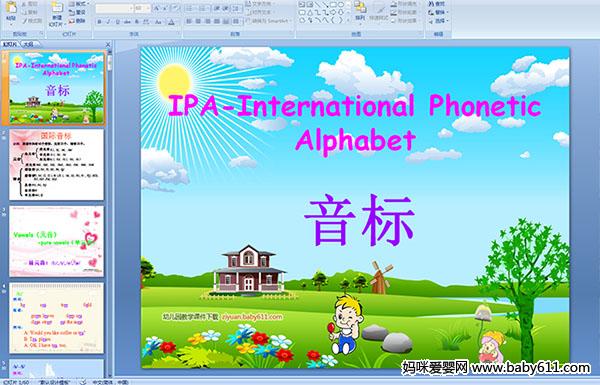Open the font name combo box
This screenshot has width=600, height=385.
pyautogui.click(x=114, y=8)
